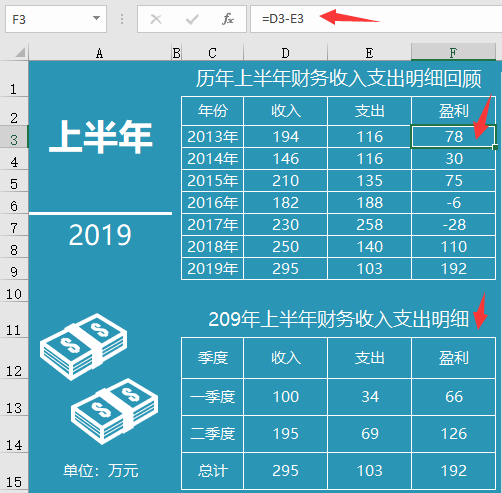
Task: Select the profit cell 110
Action: click(453, 247)
